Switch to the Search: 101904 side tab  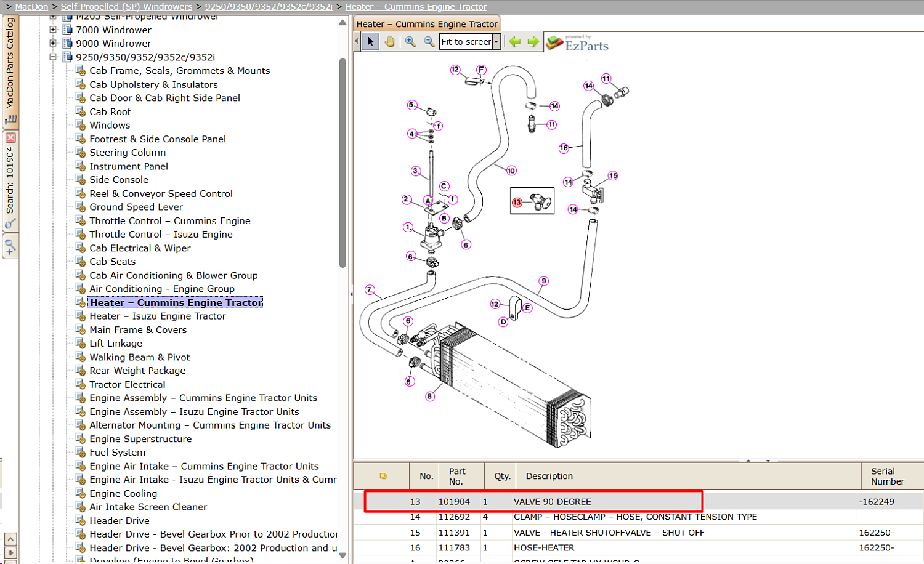coord(10,180)
